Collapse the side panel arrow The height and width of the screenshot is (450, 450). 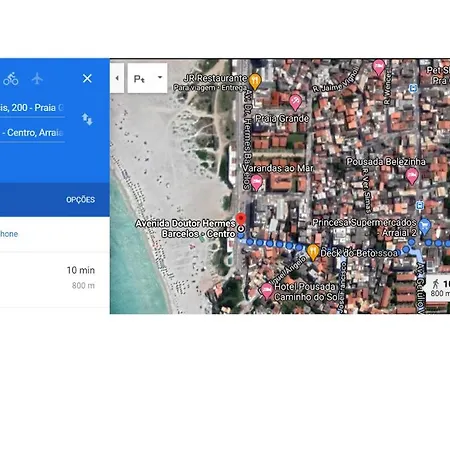tap(117, 78)
